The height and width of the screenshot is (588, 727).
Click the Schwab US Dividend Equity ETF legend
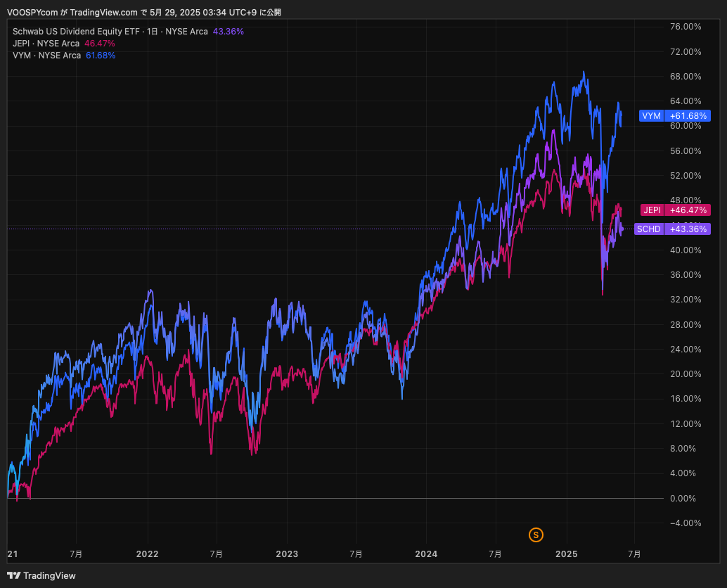[110, 32]
